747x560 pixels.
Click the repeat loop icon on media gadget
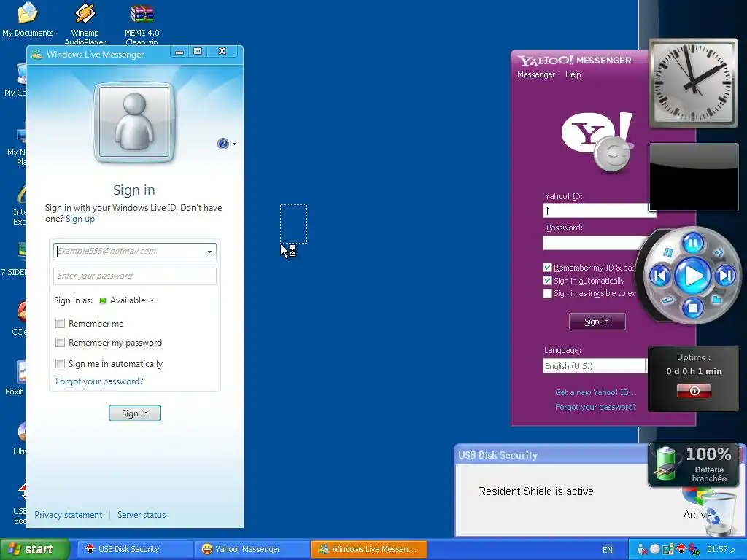pyautogui.click(x=668, y=300)
